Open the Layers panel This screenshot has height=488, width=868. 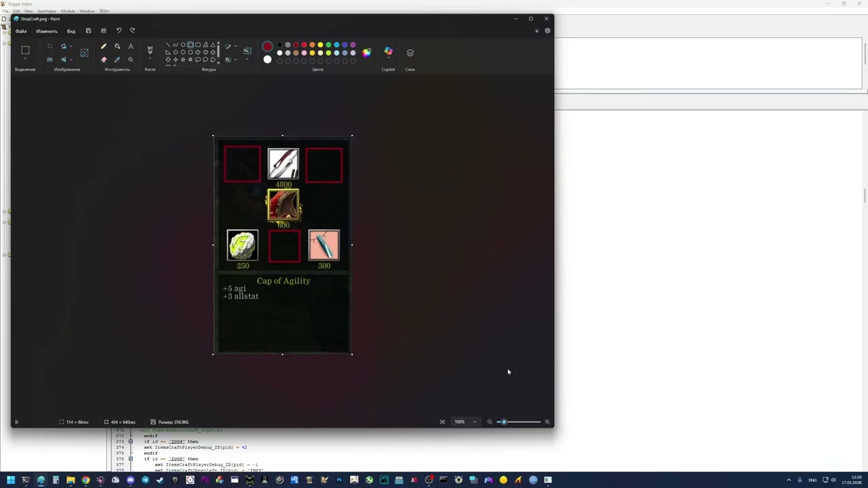[410, 52]
